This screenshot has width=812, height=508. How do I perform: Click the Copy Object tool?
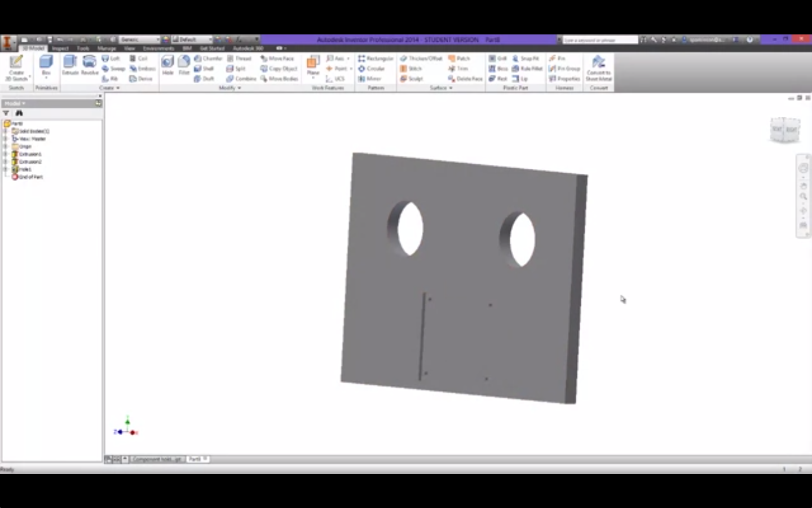tap(279, 69)
